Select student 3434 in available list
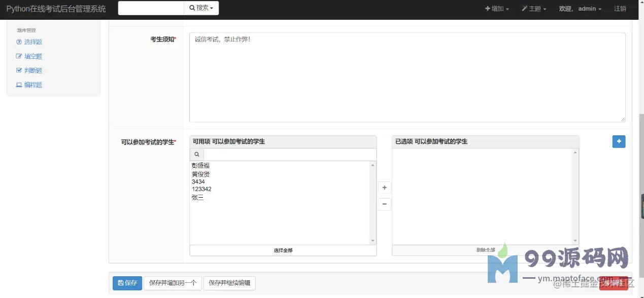 coord(198,181)
